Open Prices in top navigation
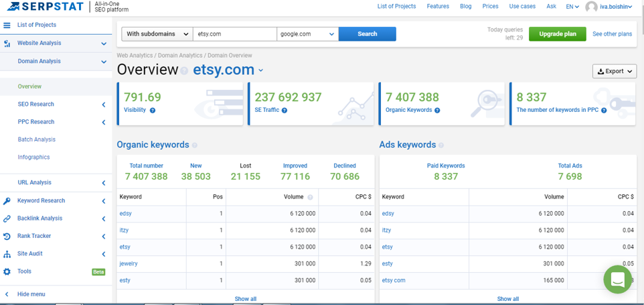Image resolution: width=644 pixels, height=305 pixels. coord(491,6)
